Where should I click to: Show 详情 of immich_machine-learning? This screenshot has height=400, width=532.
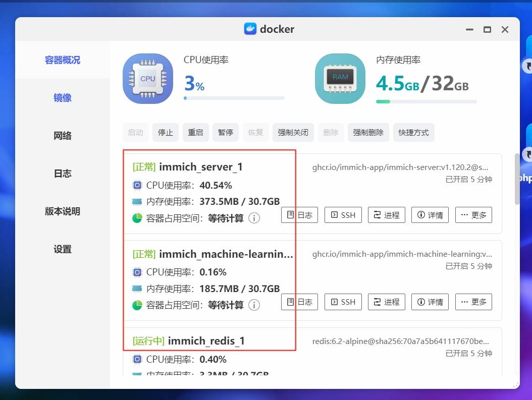click(430, 302)
